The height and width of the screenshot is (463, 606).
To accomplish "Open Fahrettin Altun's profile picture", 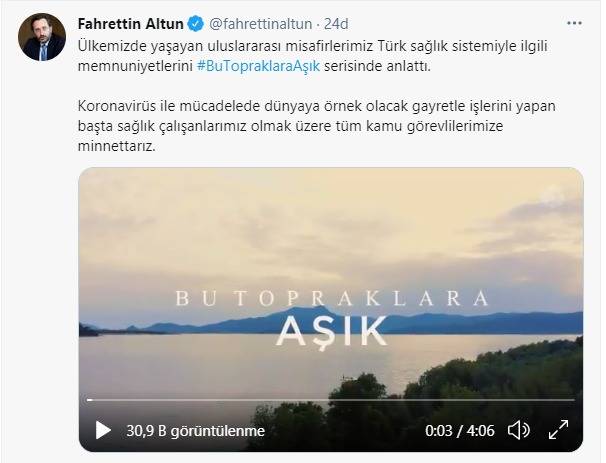I will (42, 37).
